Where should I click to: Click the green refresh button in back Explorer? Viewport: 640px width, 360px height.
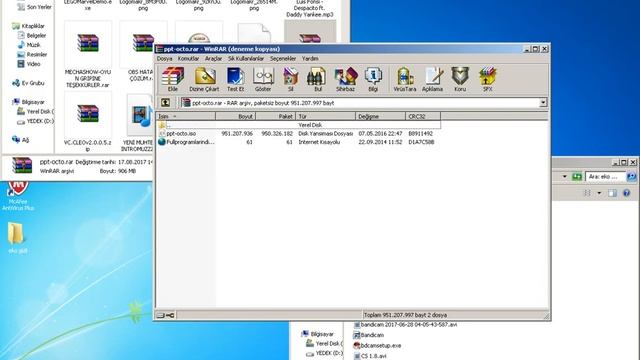tap(577, 176)
